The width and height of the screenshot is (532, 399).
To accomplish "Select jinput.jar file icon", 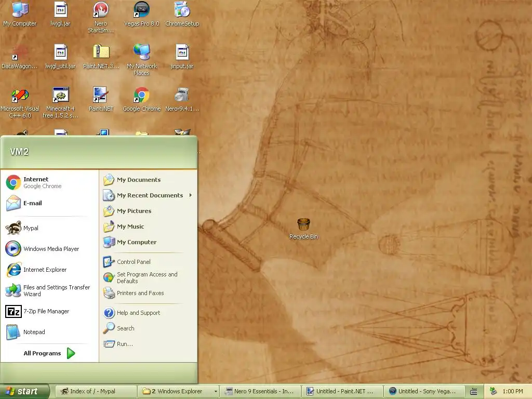I will click(182, 57).
